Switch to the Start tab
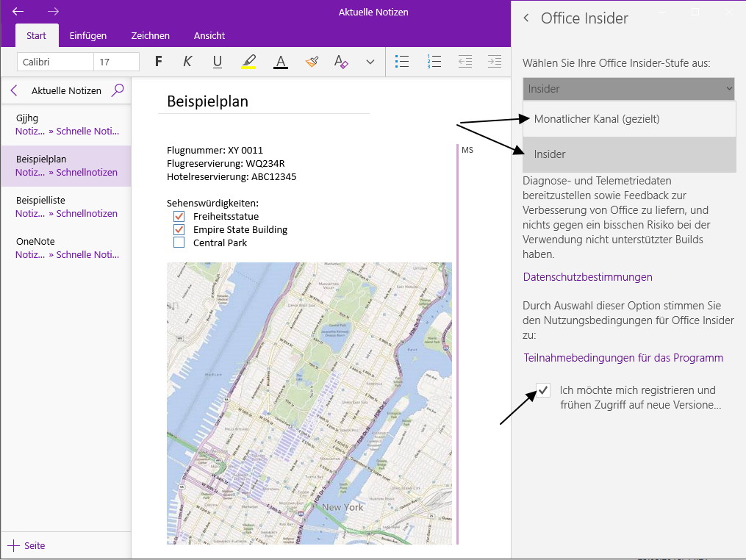This screenshot has width=746, height=560. (x=37, y=36)
